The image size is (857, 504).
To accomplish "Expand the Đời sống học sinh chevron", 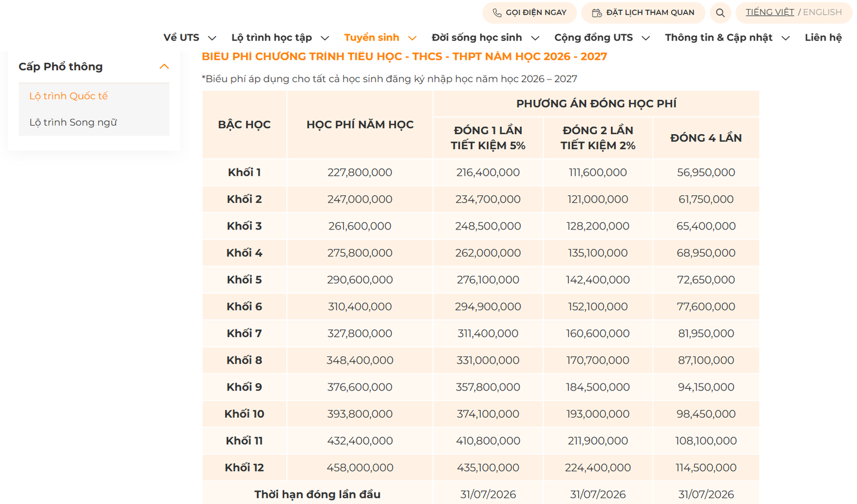I will pyautogui.click(x=535, y=38).
